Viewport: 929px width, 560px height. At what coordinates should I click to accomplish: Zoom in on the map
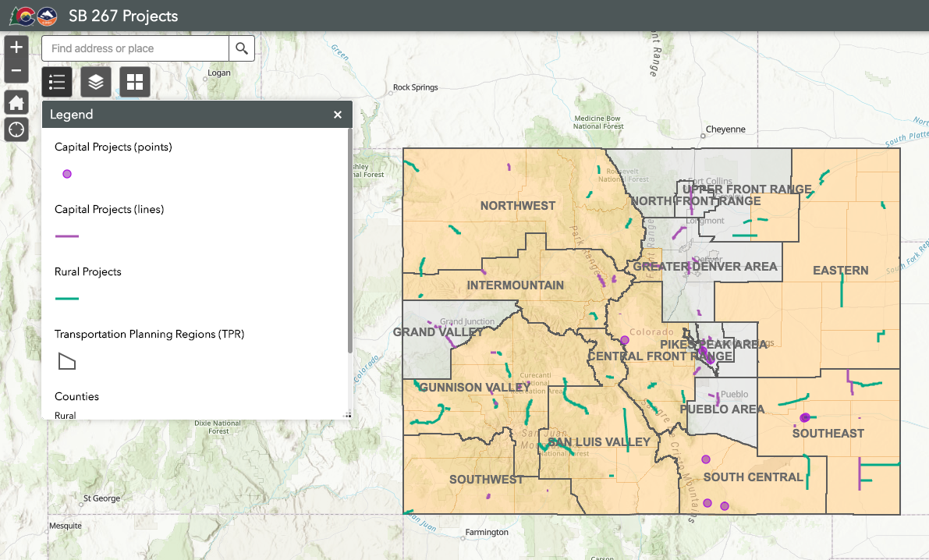click(x=16, y=47)
